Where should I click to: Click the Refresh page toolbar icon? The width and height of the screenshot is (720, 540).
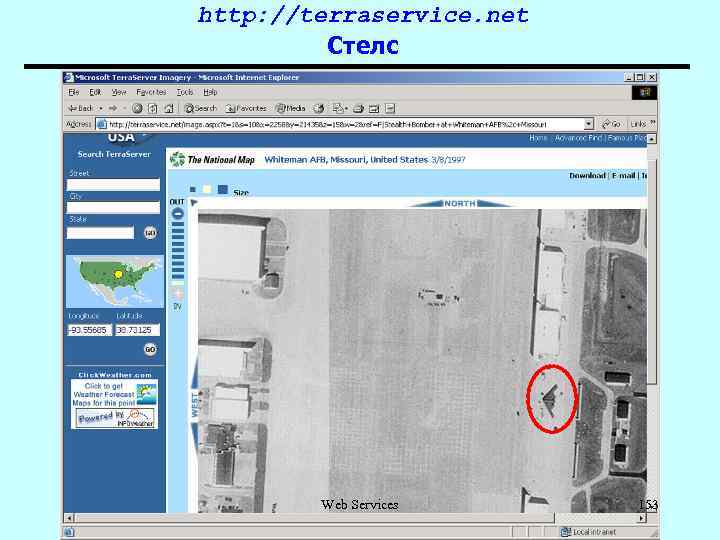click(152, 108)
